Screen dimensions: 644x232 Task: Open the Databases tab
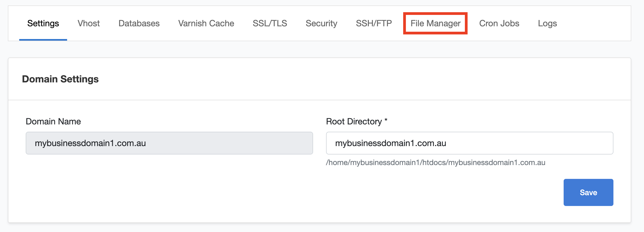pyautogui.click(x=139, y=23)
